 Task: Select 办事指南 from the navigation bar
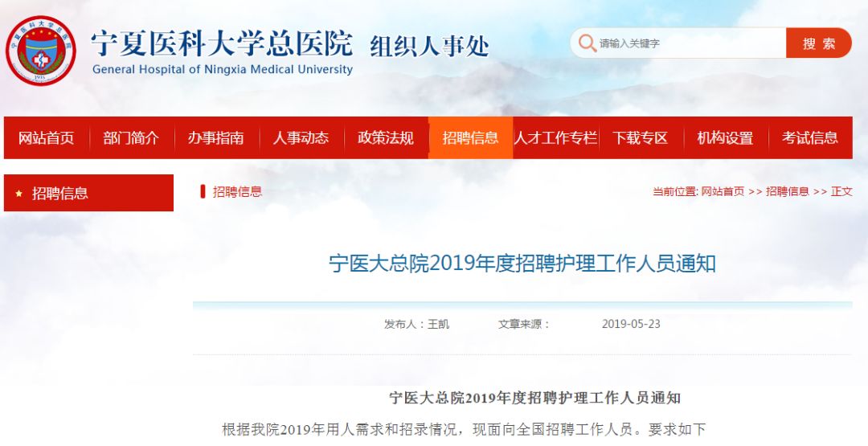216,138
